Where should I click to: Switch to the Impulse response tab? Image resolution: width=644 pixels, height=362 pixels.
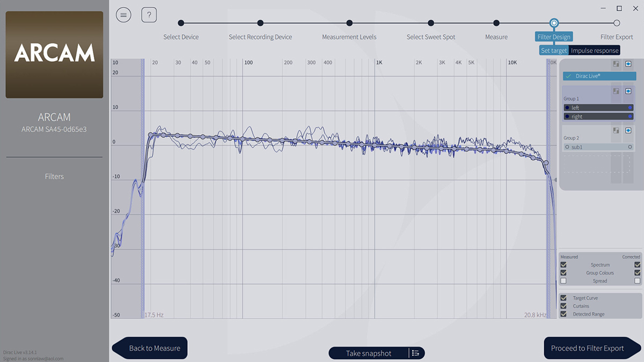coord(595,50)
